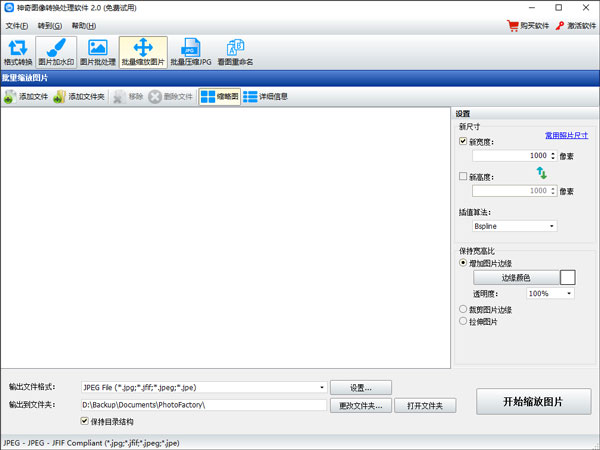Click the 输出到文件夹 path field
Screen dimensions: 600x450
(x=204, y=405)
